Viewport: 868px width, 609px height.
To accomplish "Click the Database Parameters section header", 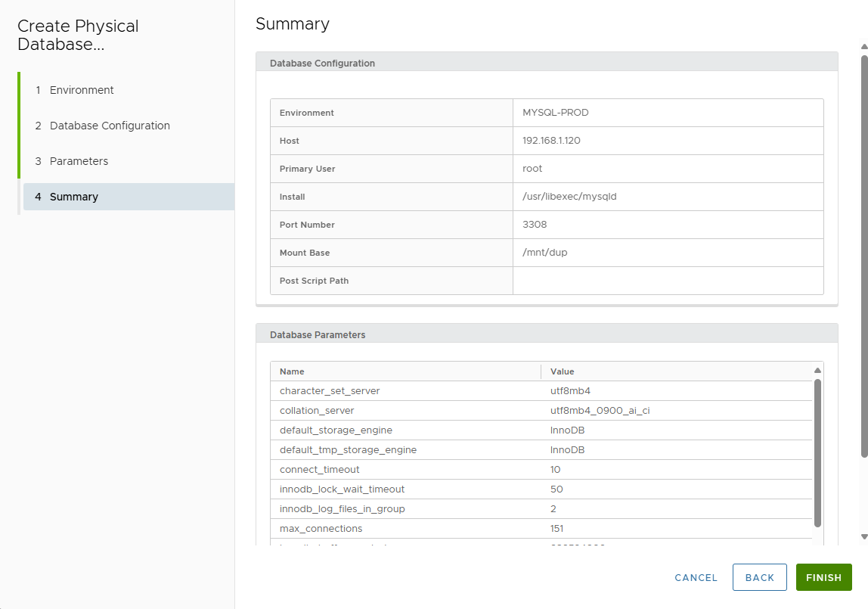I will (318, 334).
